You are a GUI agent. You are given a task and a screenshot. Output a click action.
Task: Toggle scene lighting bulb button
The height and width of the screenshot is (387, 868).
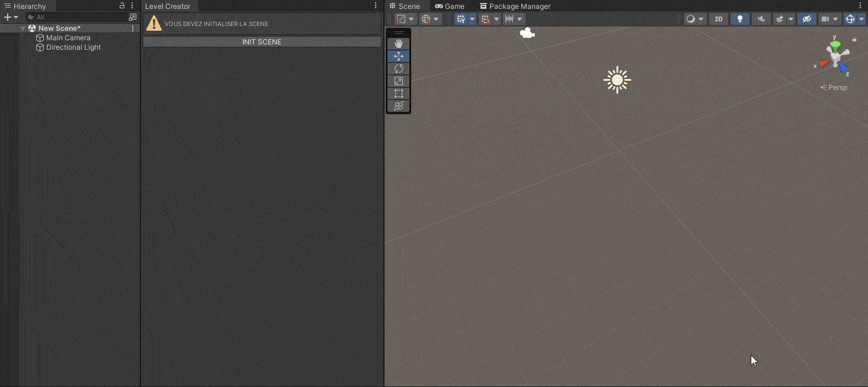[739, 19]
